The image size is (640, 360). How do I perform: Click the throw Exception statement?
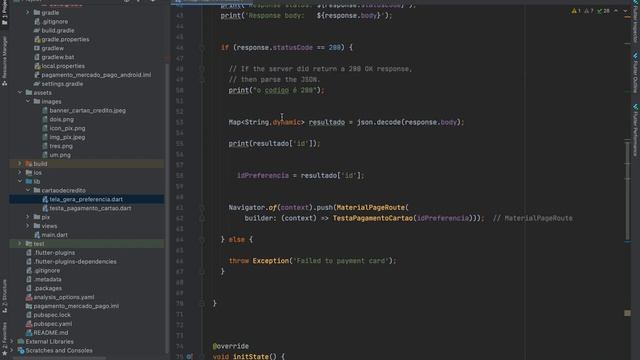pos(312,260)
